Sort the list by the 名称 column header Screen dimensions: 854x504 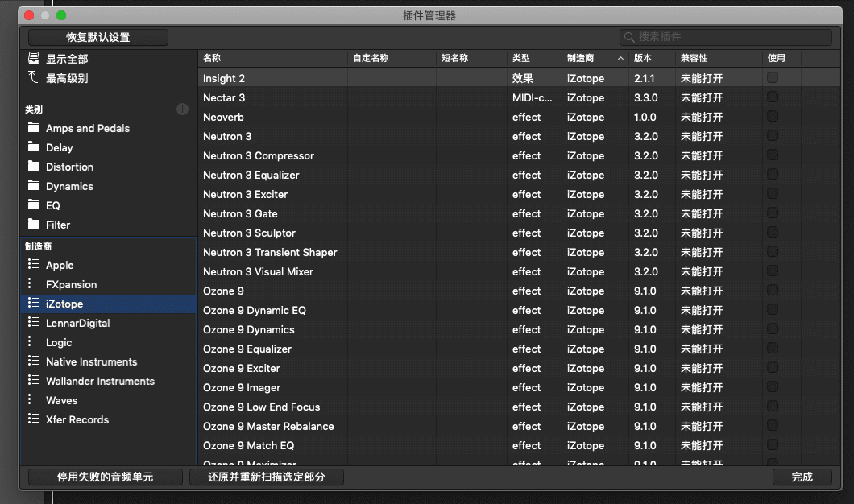[272, 58]
